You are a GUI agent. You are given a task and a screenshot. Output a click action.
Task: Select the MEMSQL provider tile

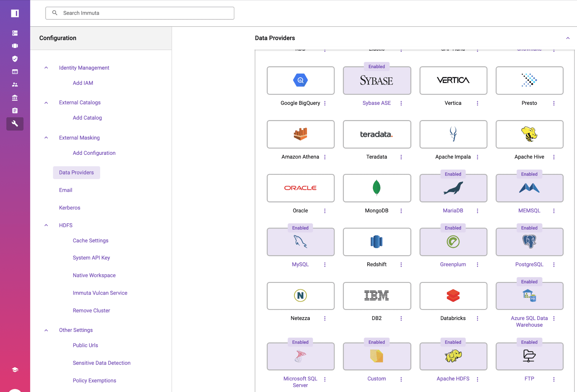(529, 188)
